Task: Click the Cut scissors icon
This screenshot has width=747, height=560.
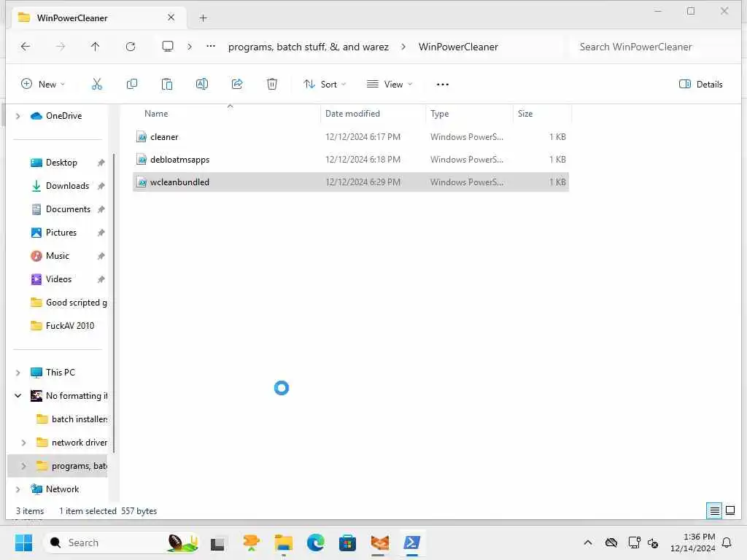Action: pyautogui.click(x=97, y=85)
